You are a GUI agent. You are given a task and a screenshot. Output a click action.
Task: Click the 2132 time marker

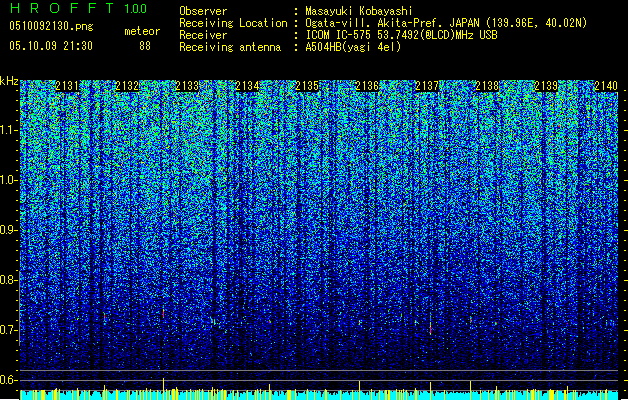coord(127,86)
